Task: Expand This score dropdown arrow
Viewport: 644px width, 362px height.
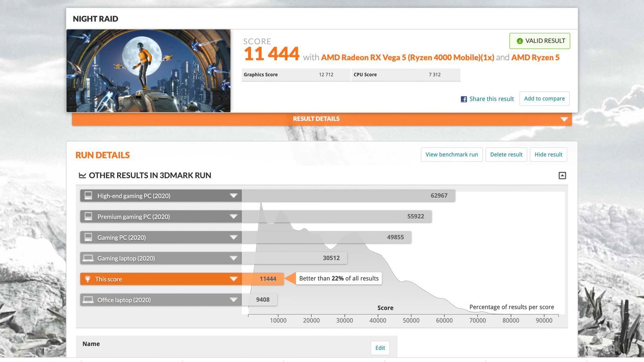Action: click(233, 279)
